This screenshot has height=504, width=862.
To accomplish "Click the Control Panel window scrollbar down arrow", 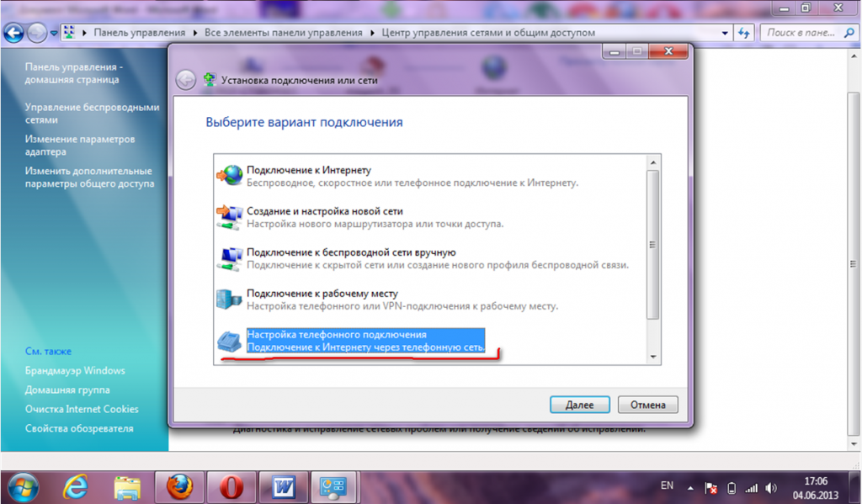I will point(854,444).
